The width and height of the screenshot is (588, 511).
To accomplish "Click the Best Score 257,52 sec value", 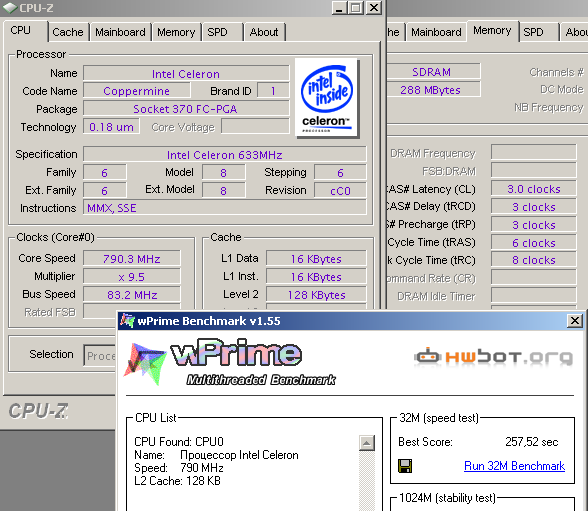I will (531, 442).
